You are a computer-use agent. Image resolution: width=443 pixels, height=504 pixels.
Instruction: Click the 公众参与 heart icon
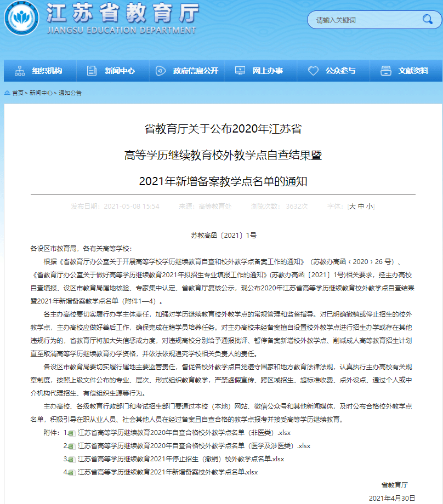(313, 71)
